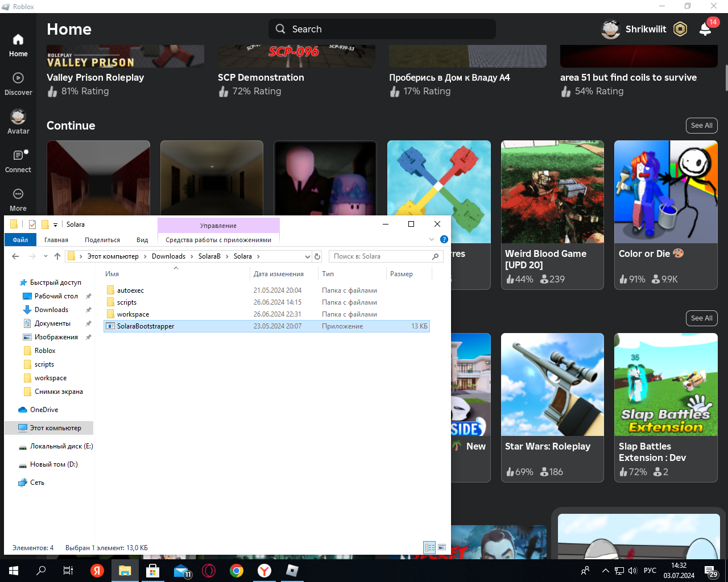The height and width of the screenshot is (582, 728).
Task: Select the scripts folder in file list
Action: [127, 302]
